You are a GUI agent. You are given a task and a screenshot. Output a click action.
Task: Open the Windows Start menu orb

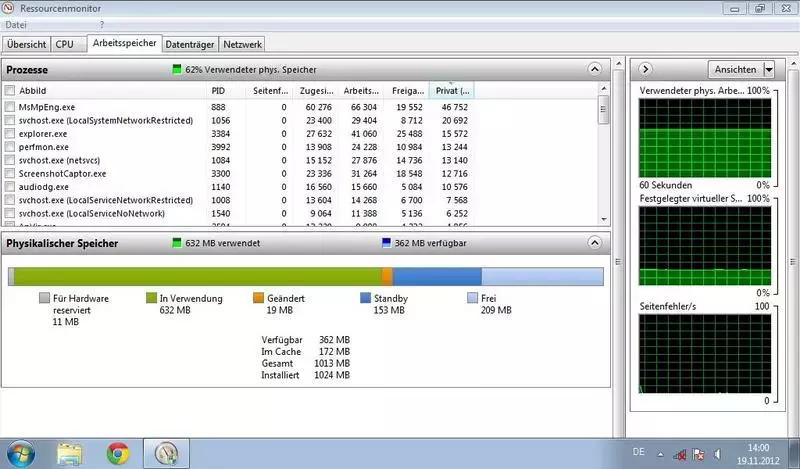coord(20,454)
